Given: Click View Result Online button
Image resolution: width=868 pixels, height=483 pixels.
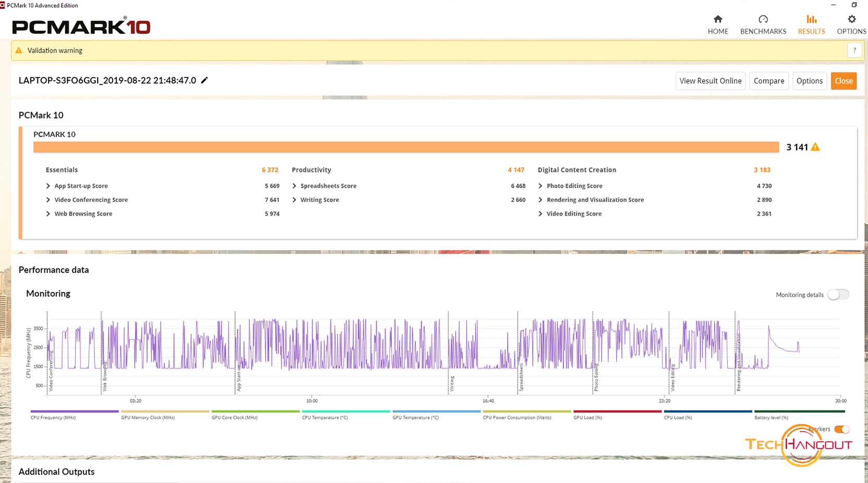Looking at the screenshot, I should [x=711, y=81].
